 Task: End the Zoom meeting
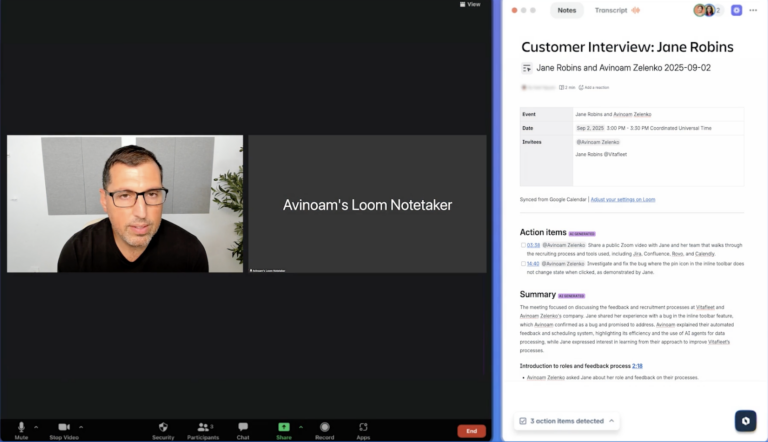tap(471, 431)
